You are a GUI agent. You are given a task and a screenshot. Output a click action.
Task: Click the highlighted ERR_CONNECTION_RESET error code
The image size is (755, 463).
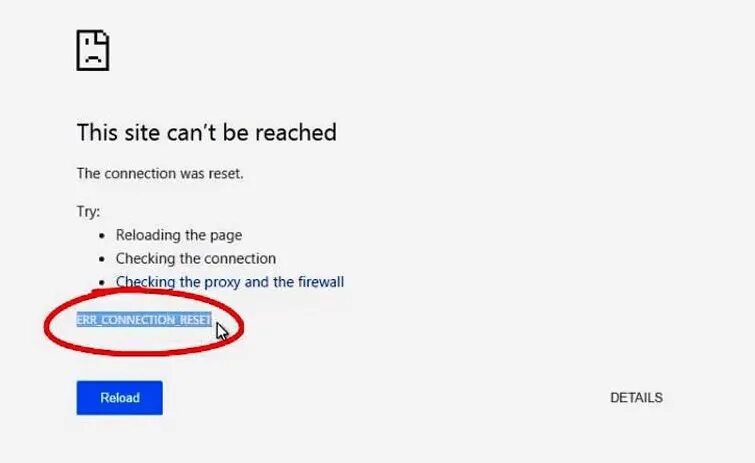tap(144, 320)
